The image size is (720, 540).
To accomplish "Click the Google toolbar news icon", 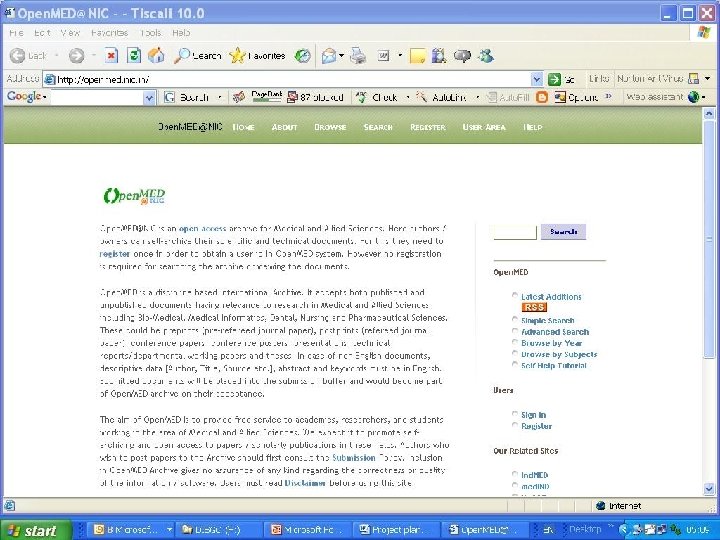I will pyautogui.click(x=239, y=97).
